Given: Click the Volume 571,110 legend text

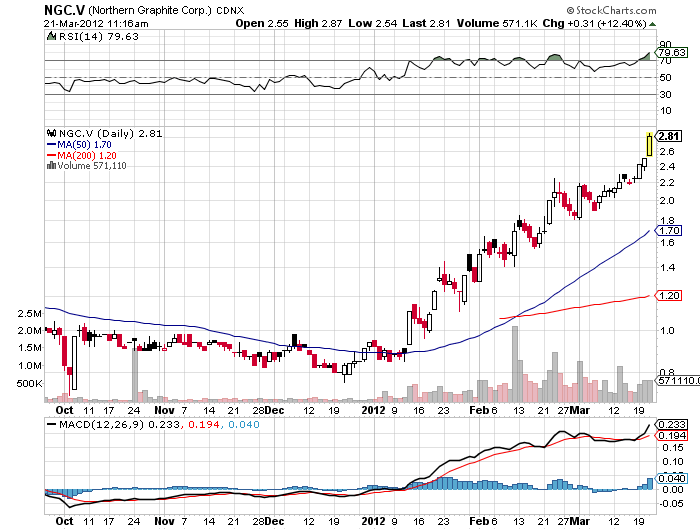Looking at the screenshot, I should click(x=92, y=166).
